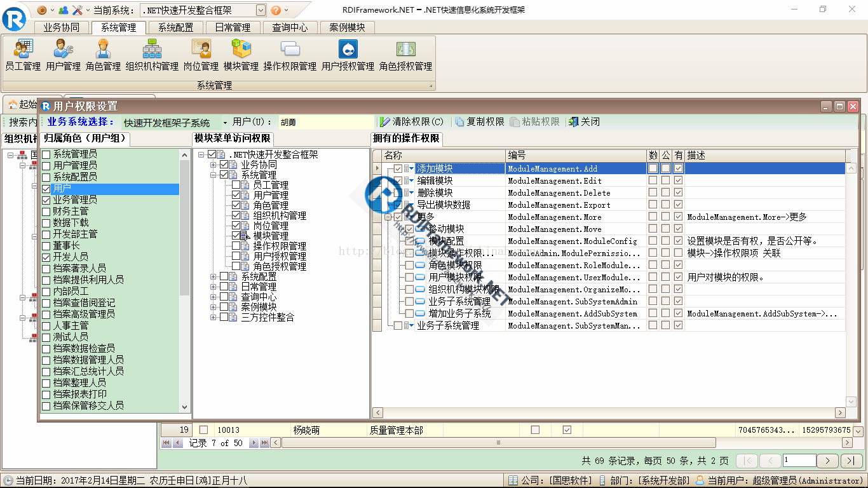Click the current user status bar icon
The width and height of the screenshot is (868, 488).
point(700,481)
